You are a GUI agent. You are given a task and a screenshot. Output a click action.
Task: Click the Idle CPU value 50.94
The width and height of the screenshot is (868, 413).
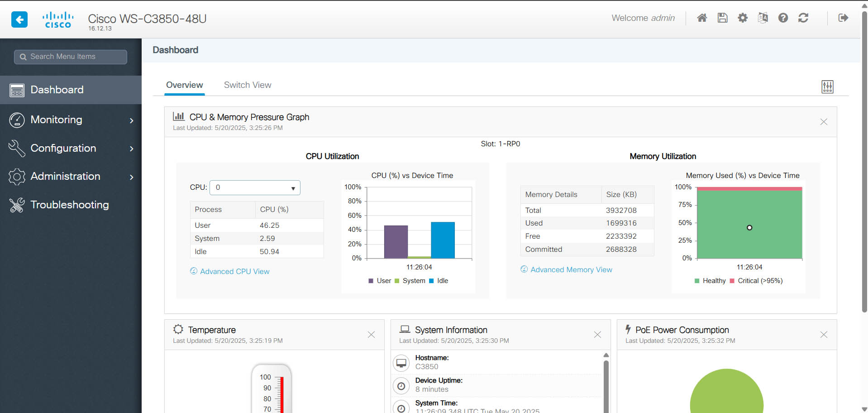(x=269, y=252)
